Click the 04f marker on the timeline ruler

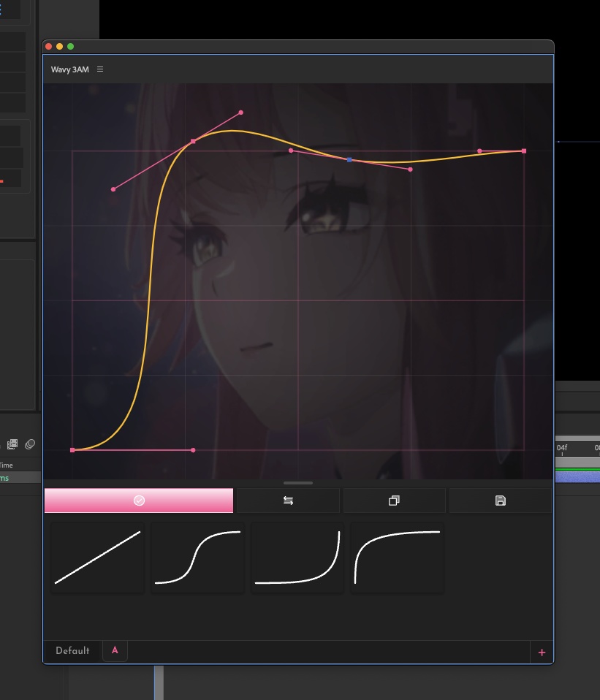pos(561,447)
